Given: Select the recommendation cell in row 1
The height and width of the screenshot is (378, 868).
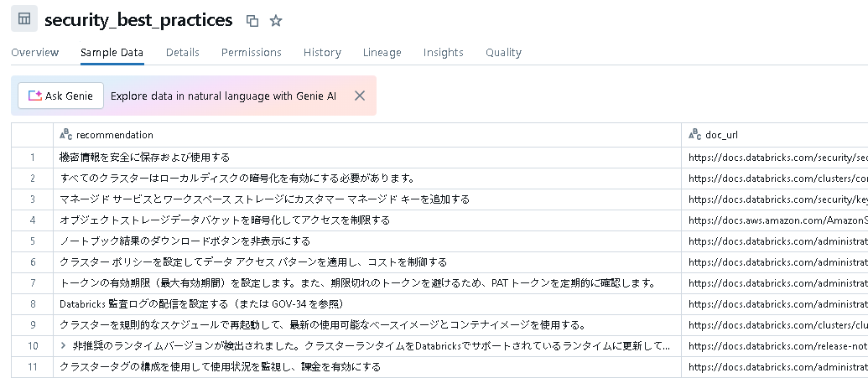Looking at the screenshot, I should click(367, 158).
